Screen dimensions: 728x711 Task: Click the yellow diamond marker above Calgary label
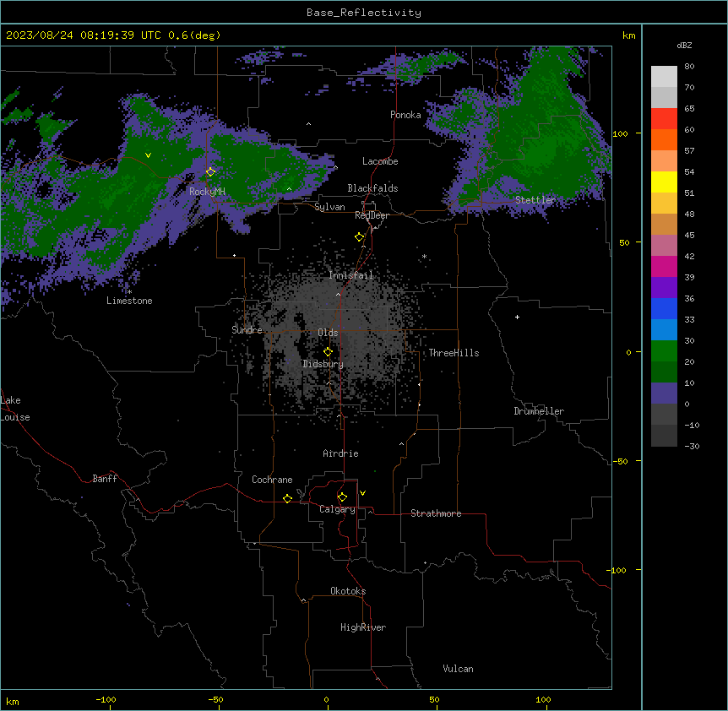pyautogui.click(x=342, y=497)
